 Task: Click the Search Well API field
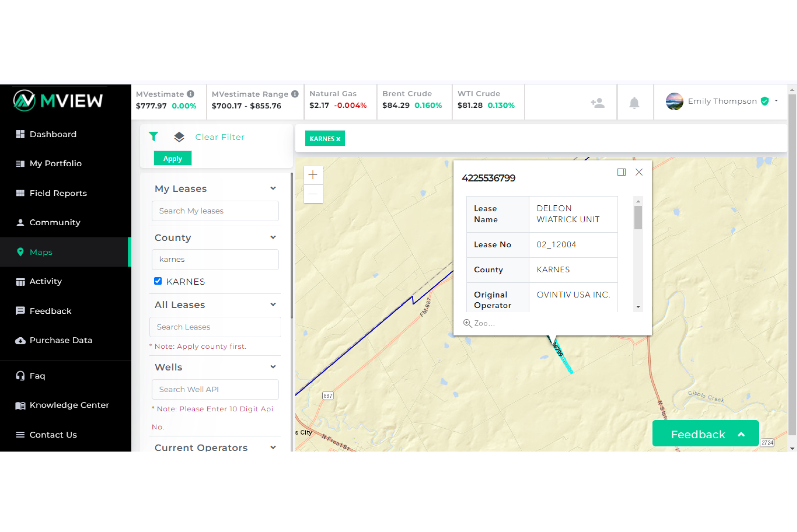[x=215, y=389]
